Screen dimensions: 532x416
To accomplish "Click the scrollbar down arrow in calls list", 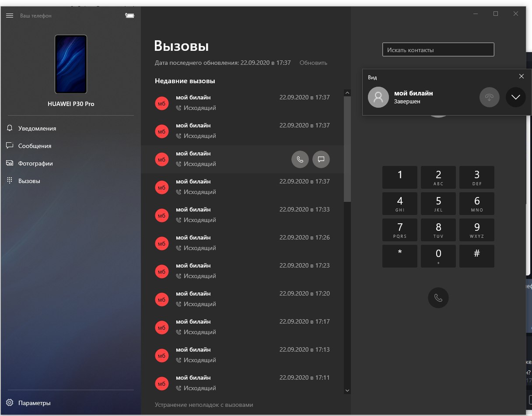I will coord(347,390).
